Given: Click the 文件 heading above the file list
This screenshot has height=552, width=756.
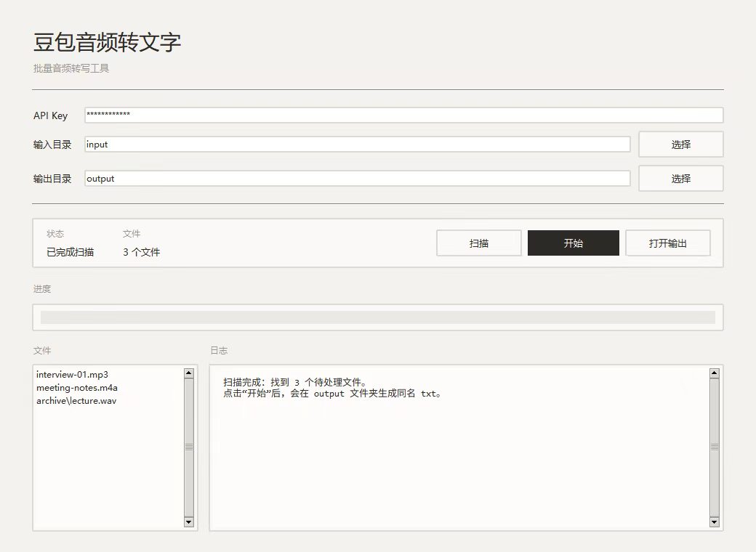Looking at the screenshot, I should (x=42, y=351).
